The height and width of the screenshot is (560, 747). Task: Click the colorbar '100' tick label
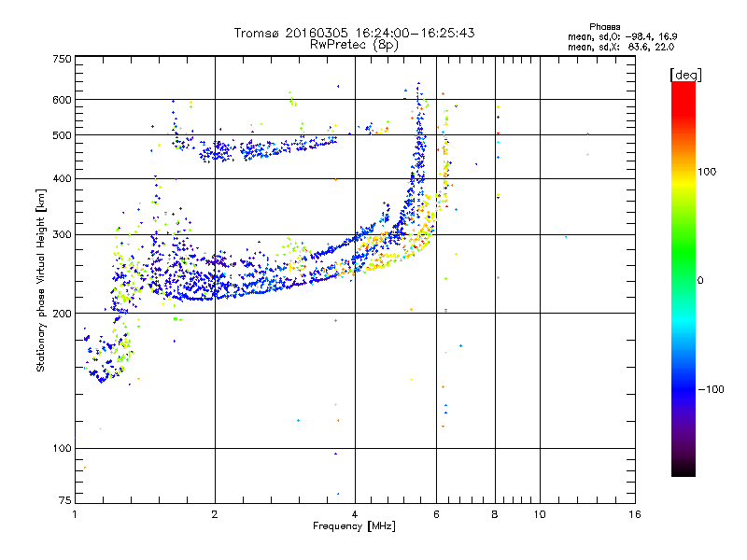[707, 172]
